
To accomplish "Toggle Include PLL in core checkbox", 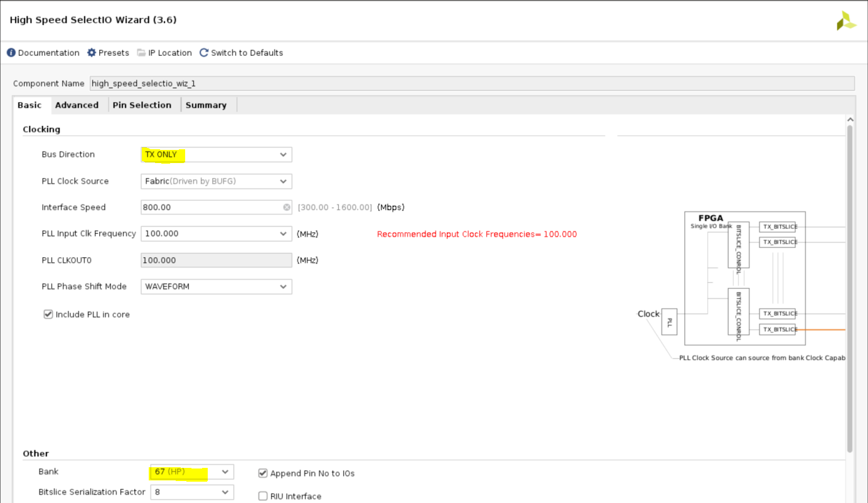I will click(48, 314).
